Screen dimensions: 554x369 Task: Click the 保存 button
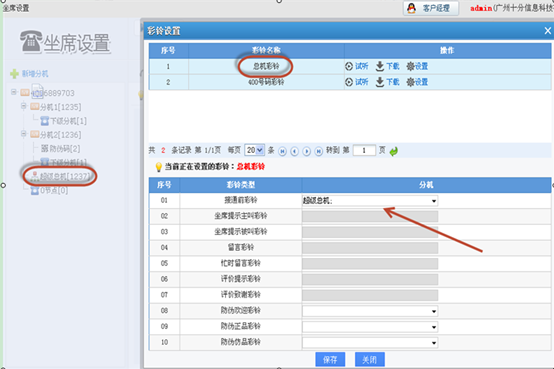tap(330, 360)
